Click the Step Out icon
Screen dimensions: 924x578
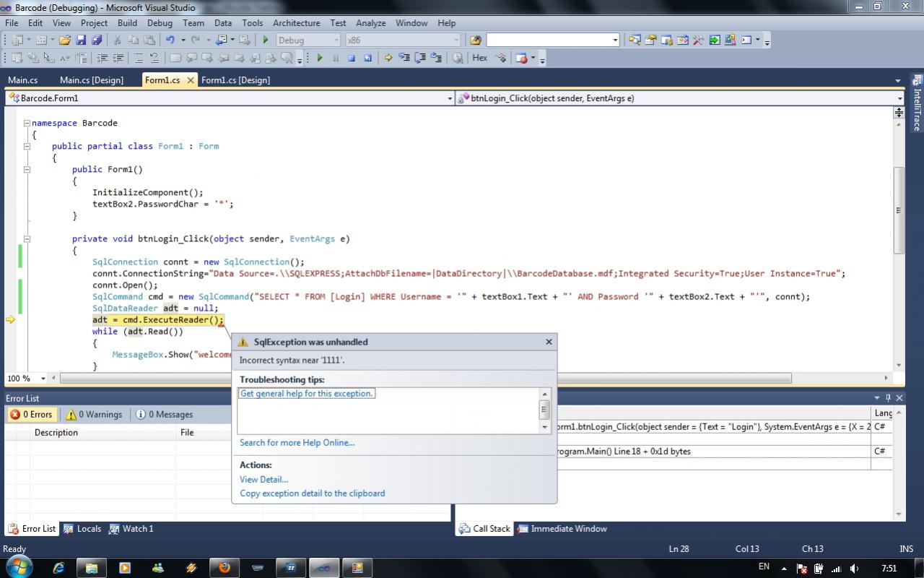tap(436, 58)
